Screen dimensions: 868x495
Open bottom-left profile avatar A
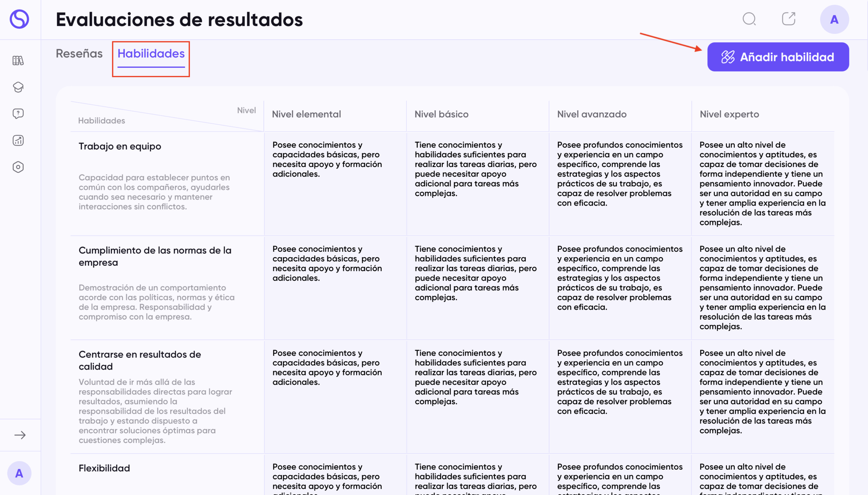(19, 473)
